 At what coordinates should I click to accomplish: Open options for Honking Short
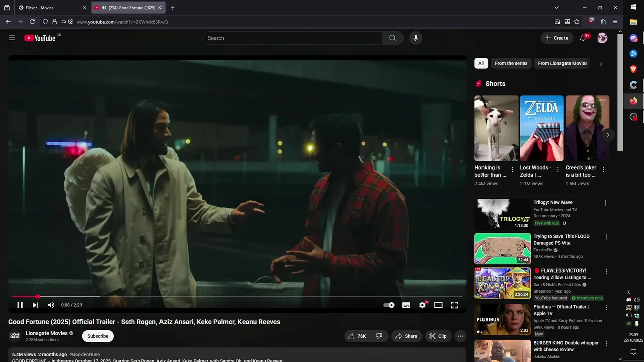tap(513, 170)
